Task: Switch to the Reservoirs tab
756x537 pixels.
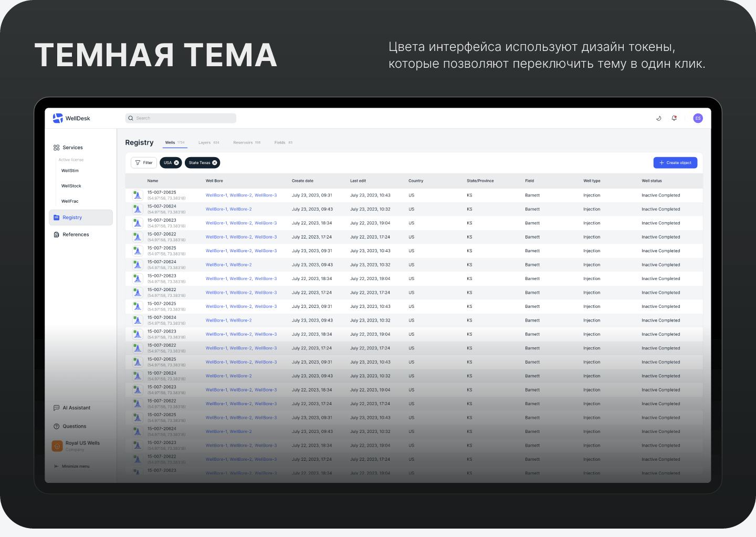Action: click(x=246, y=143)
